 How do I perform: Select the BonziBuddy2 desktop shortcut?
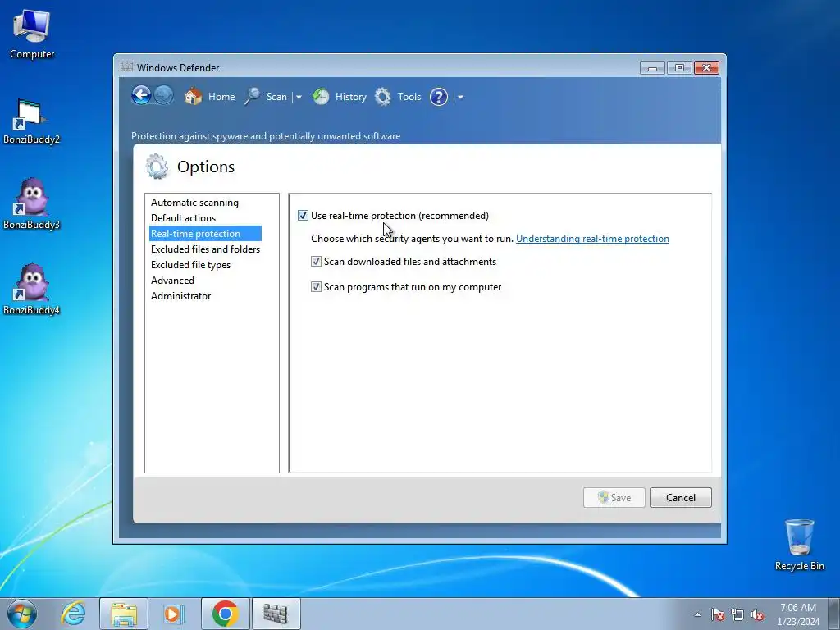tap(31, 121)
